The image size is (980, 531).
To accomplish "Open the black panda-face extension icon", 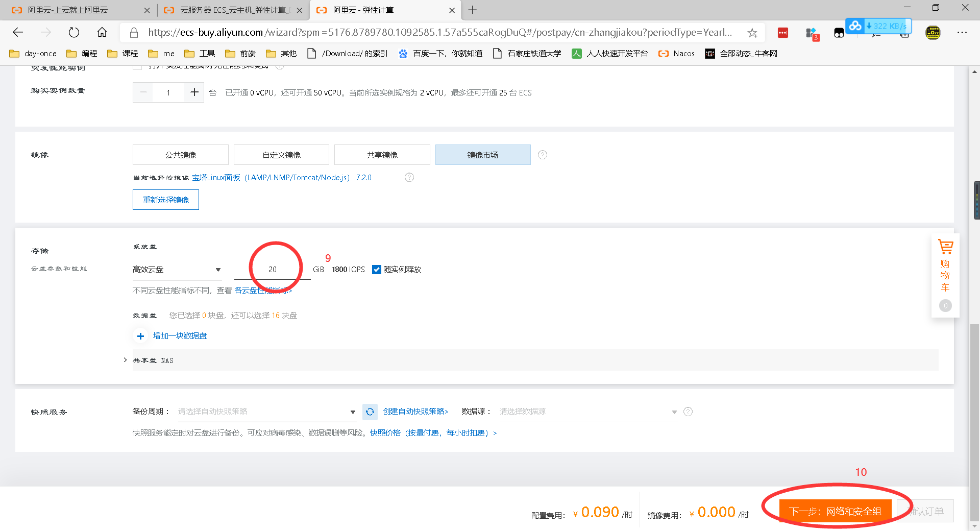I will pyautogui.click(x=839, y=33).
